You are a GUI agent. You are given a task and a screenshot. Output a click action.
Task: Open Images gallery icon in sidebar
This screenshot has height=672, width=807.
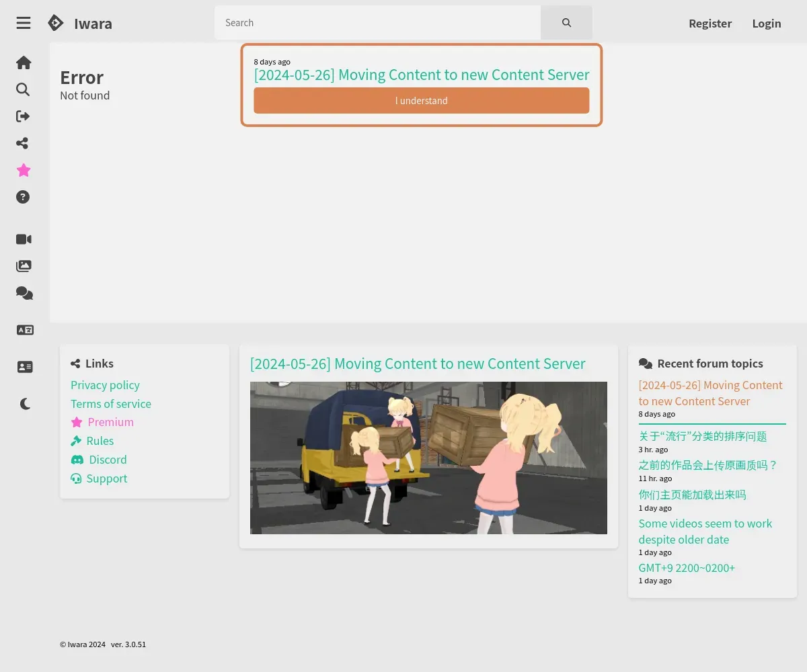[24, 265]
